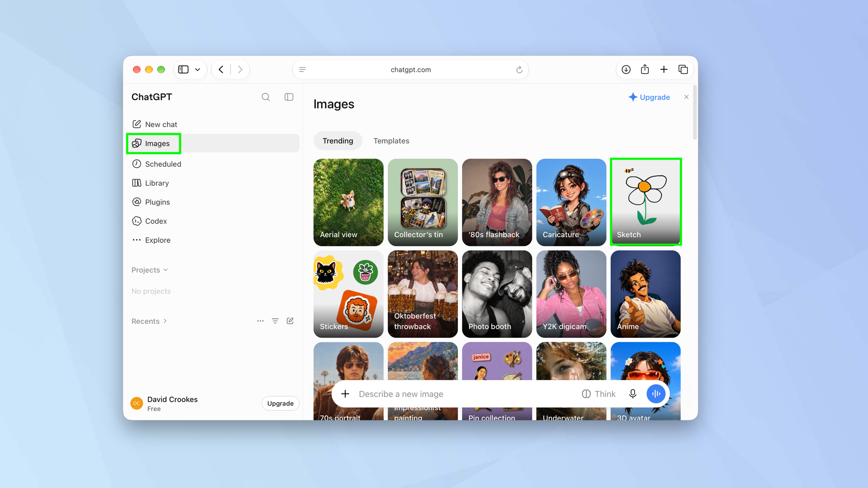Click the new chat icon beside Recents
868x488 pixels.
pyautogui.click(x=290, y=321)
